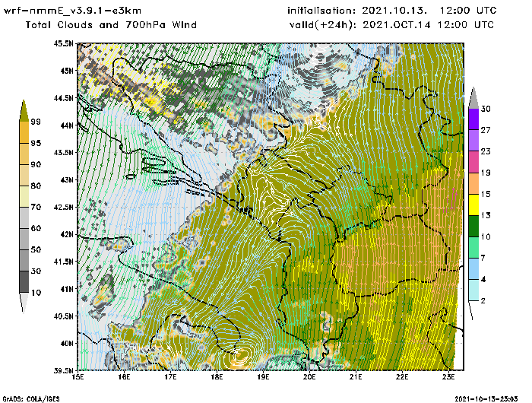Screen dimensions: 532x403
Task: Click the '45N' latitude label
Action: (x=67, y=71)
